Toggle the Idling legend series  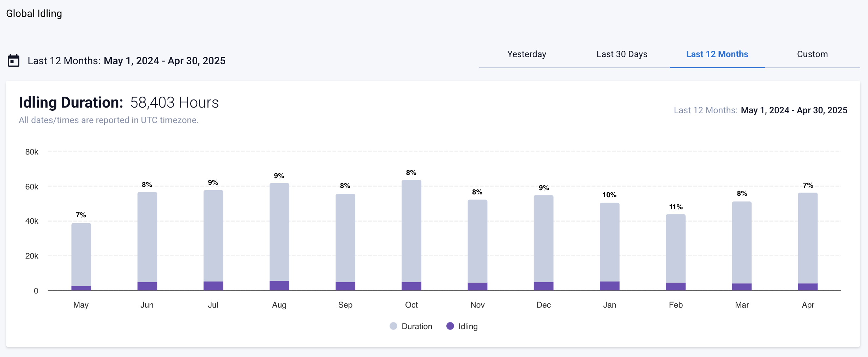pos(468,326)
